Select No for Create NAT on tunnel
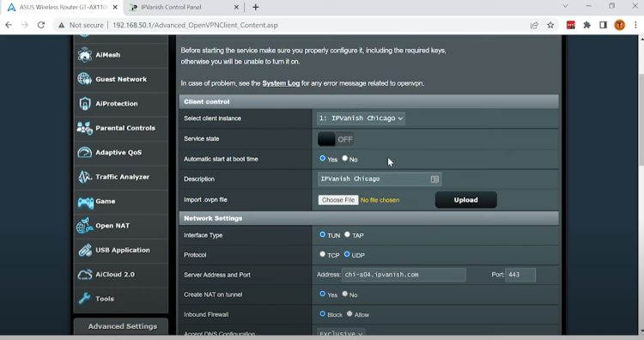644x340 pixels. [x=345, y=294]
